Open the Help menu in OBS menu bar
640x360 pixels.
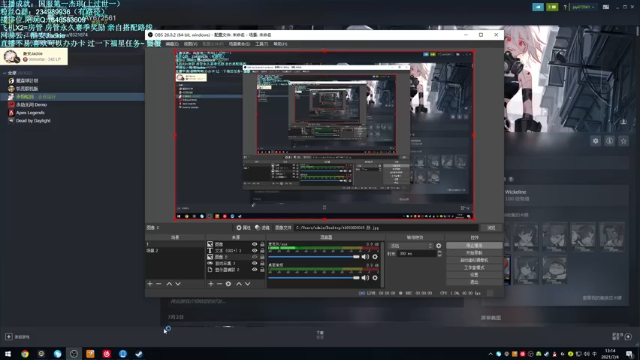pyautogui.click(x=280, y=44)
